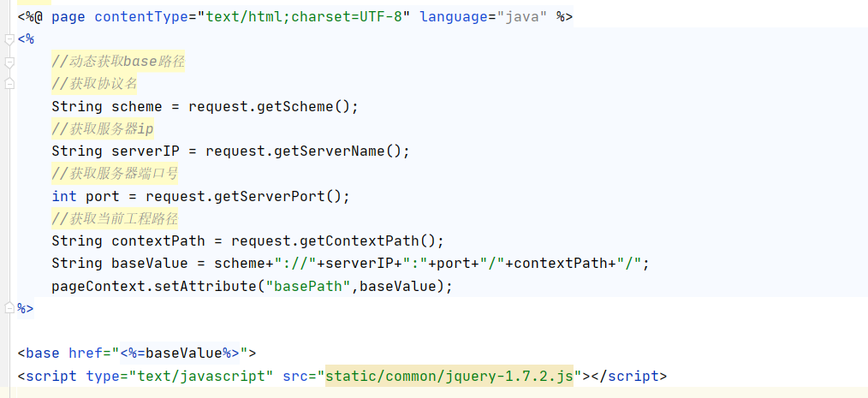Click the baseValue variable in the String declaration
The width and height of the screenshot is (868, 398).
150,264
